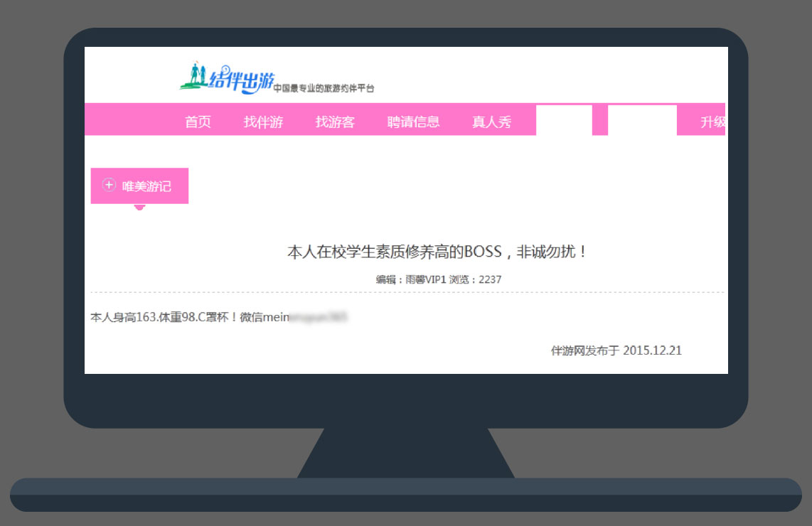812x526 pixels.
Task: Click the 结伴出游 site logo
Action: pos(226,78)
